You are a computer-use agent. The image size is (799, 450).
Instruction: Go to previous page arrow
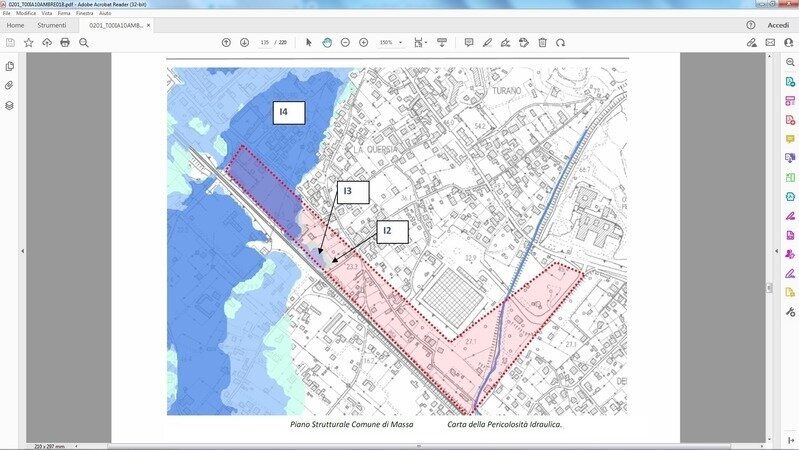click(226, 43)
